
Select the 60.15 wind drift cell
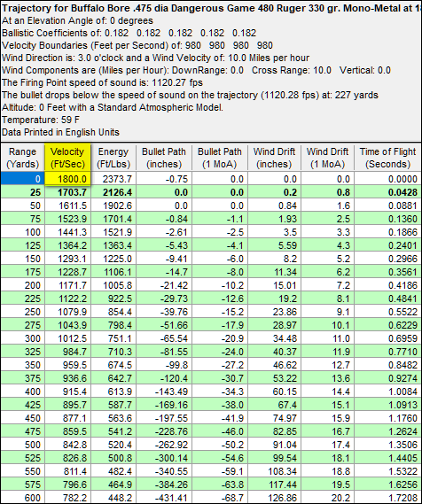(x=274, y=392)
